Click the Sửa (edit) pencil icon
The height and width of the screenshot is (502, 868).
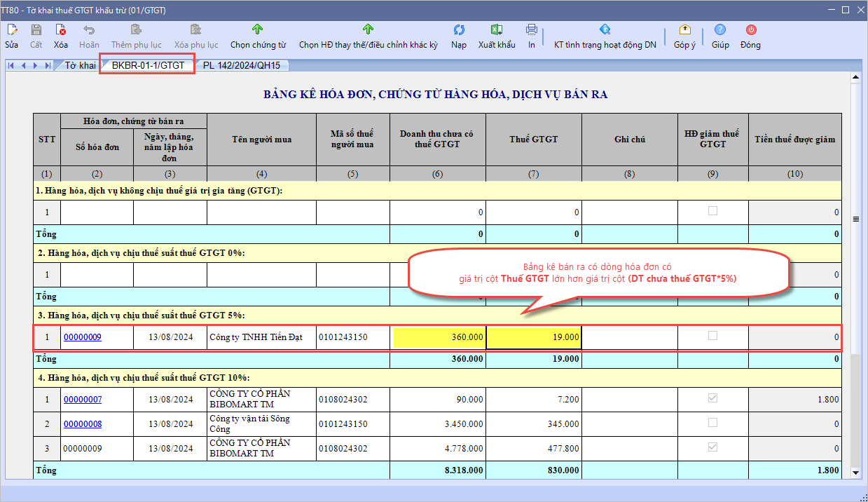(x=12, y=30)
